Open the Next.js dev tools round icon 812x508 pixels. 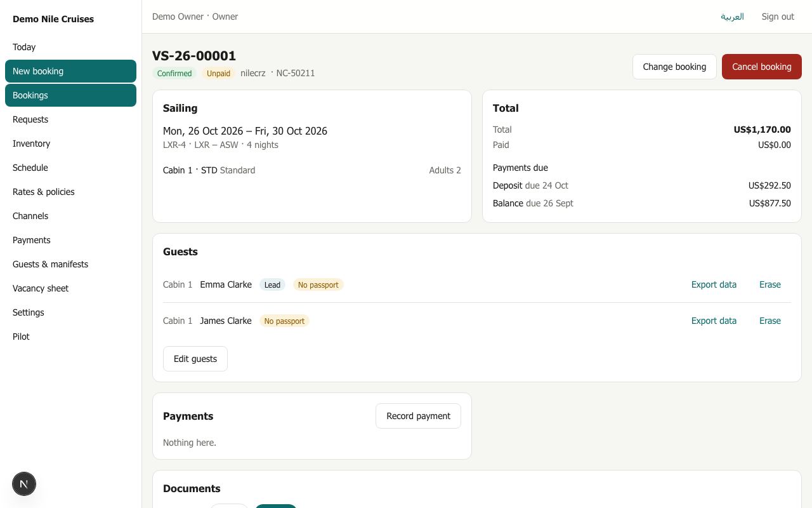(x=24, y=484)
